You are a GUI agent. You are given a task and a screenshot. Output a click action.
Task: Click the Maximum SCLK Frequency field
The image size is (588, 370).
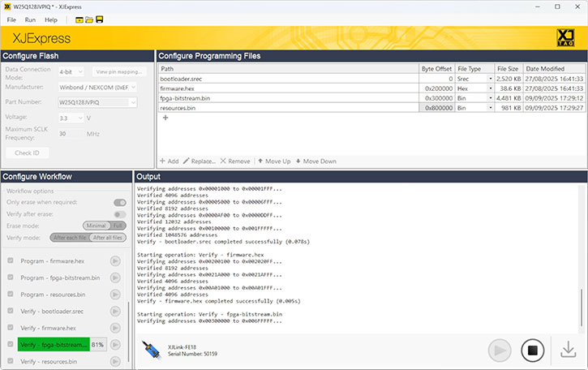[71, 134]
